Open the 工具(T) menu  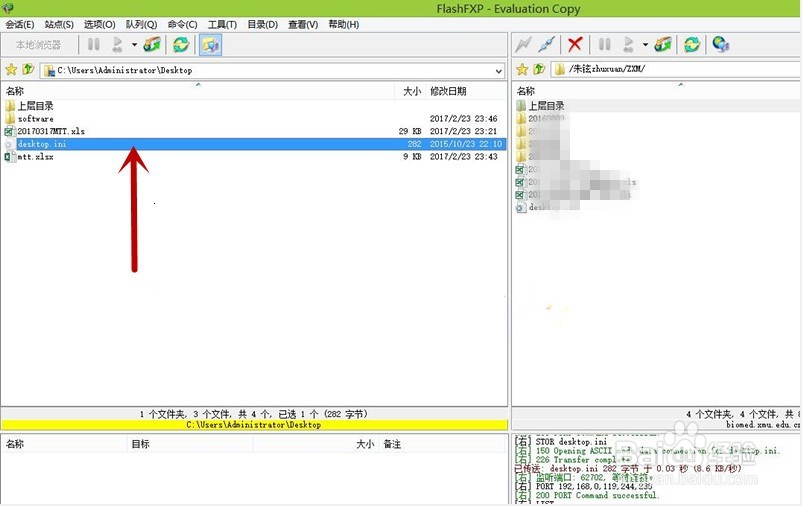(x=222, y=25)
